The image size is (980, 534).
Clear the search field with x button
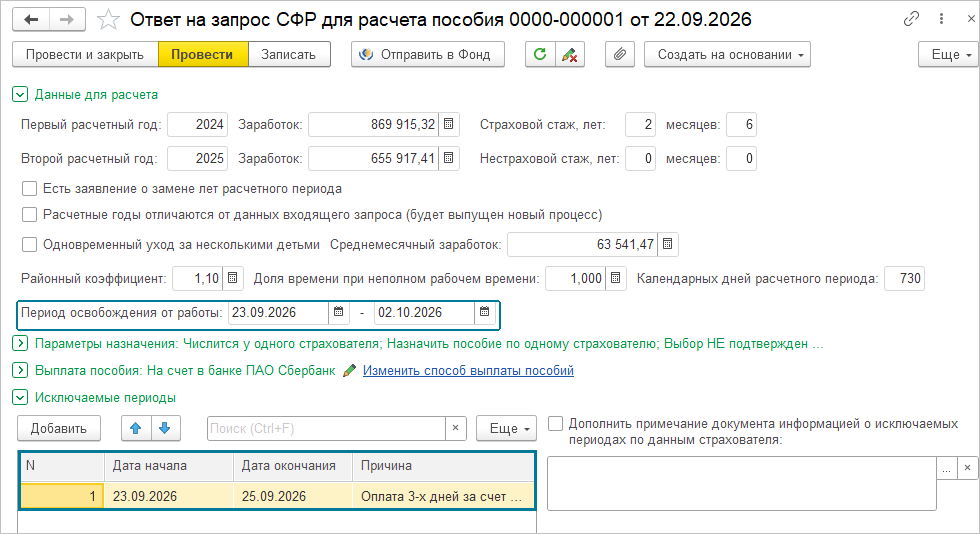point(456,428)
